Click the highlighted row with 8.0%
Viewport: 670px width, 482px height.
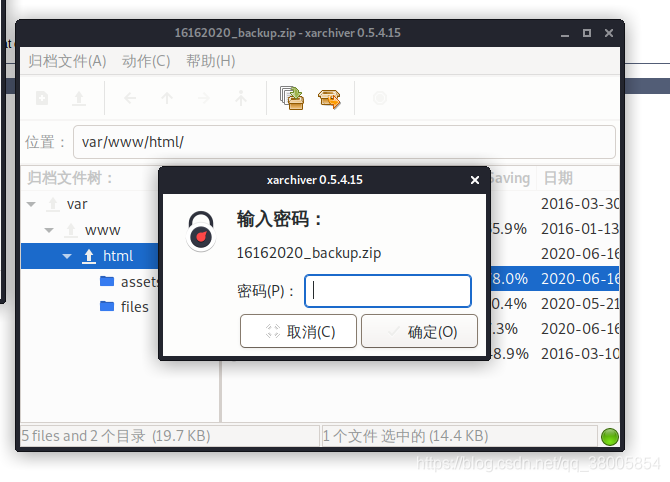pyautogui.click(x=555, y=279)
